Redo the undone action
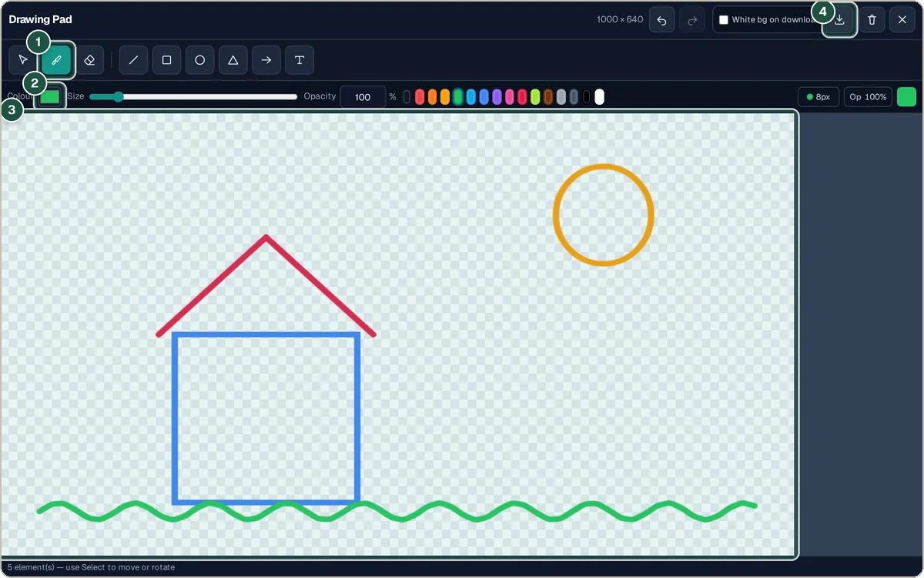Image resolution: width=924 pixels, height=578 pixels. point(691,20)
